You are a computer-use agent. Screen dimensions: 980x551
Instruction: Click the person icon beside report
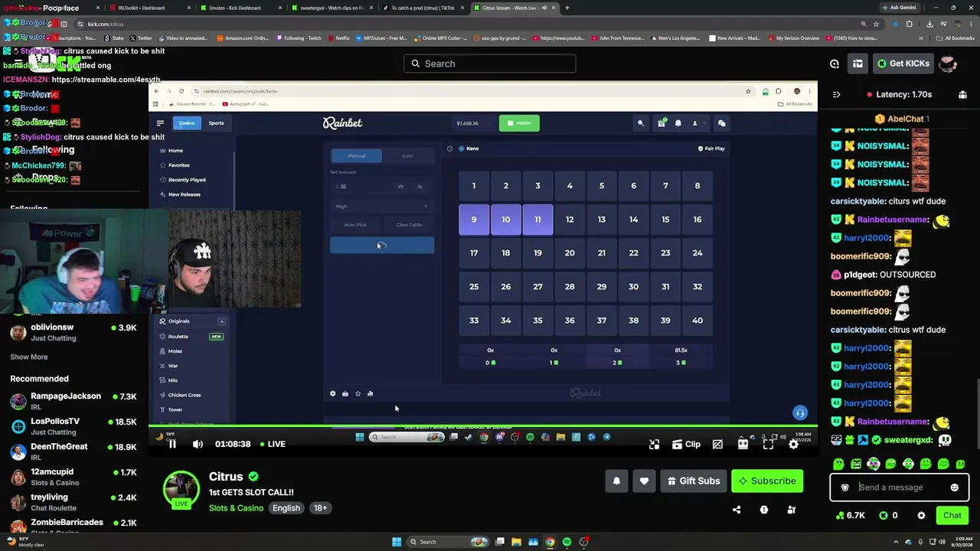point(792,510)
